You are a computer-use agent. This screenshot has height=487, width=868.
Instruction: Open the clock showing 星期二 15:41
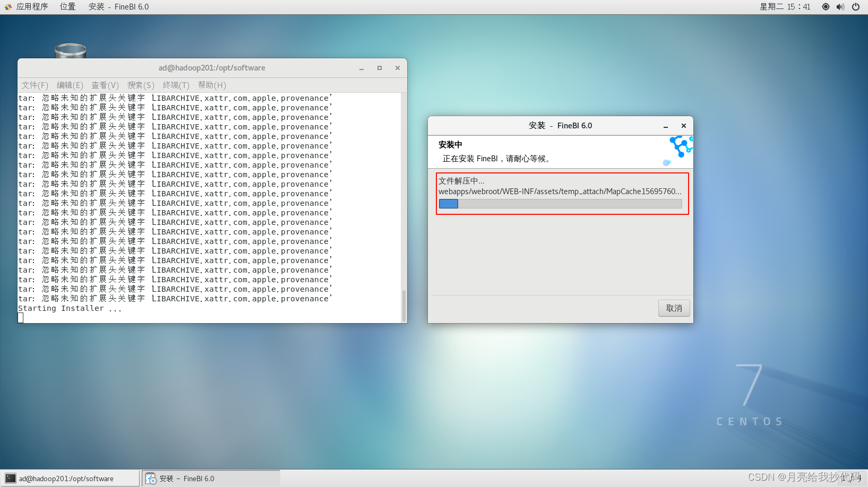coord(785,7)
